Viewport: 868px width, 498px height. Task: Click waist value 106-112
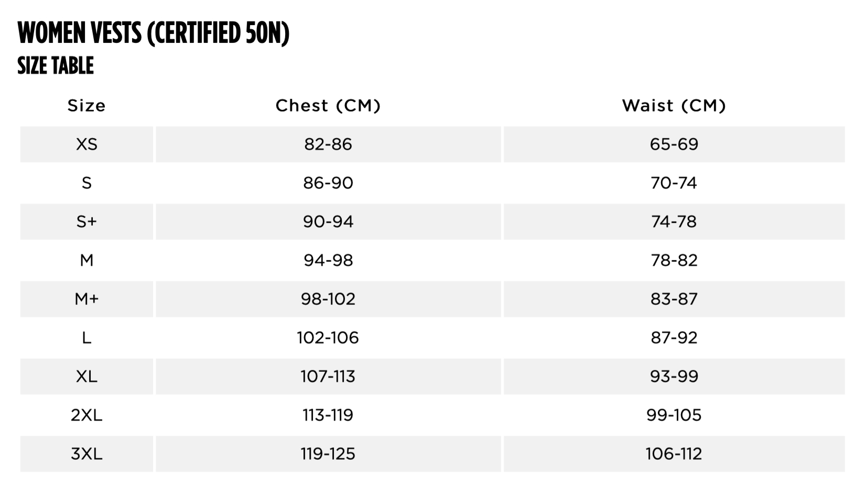(x=674, y=454)
